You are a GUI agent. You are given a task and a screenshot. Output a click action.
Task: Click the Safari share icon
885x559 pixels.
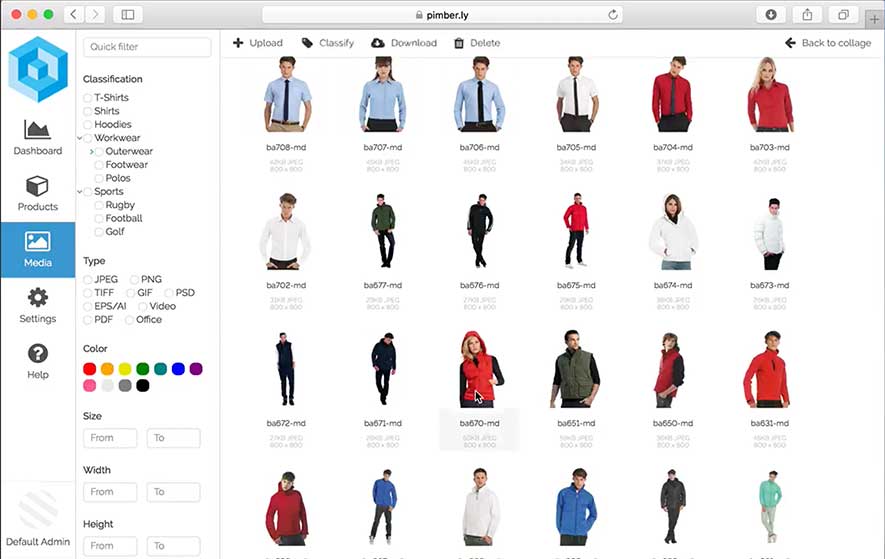click(807, 15)
